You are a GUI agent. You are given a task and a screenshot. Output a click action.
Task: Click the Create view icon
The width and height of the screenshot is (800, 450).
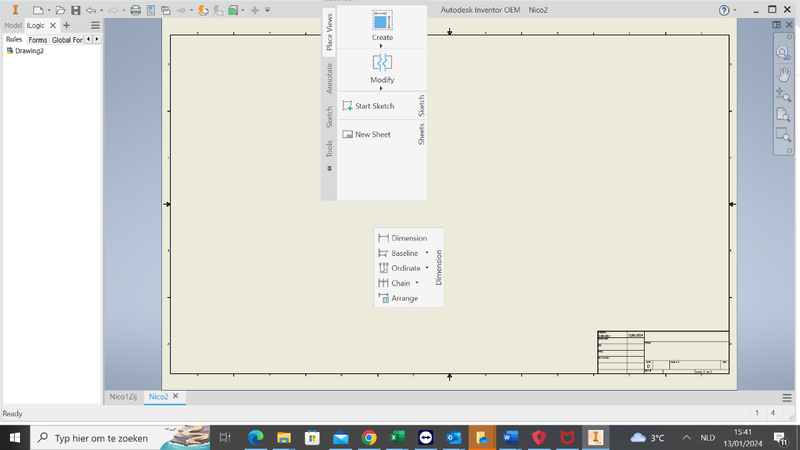point(382,21)
